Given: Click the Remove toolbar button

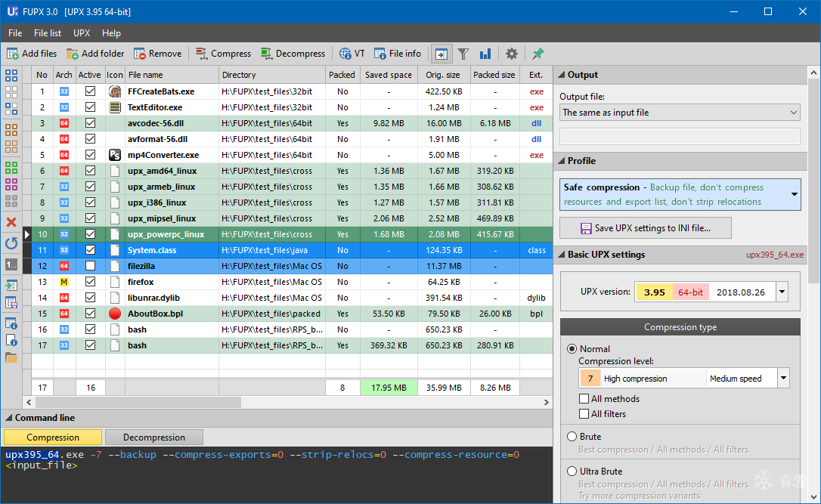Looking at the screenshot, I should (x=157, y=54).
